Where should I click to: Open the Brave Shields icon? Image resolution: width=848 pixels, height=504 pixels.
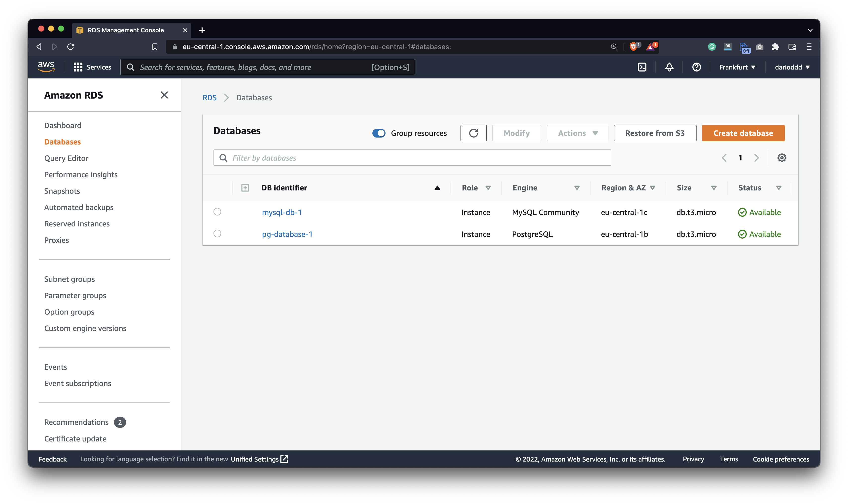[x=634, y=46]
